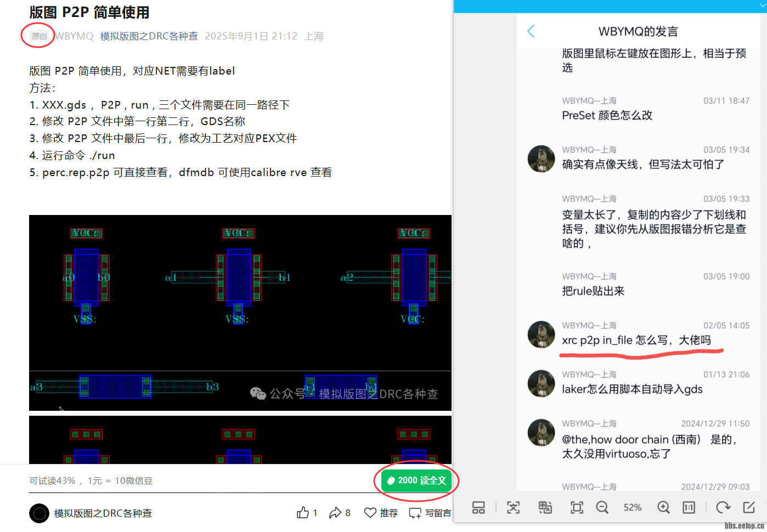Image resolution: width=767 pixels, height=532 pixels.
Task: Select the translate icon in the bottom toolbar
Action: coord(545,507)
